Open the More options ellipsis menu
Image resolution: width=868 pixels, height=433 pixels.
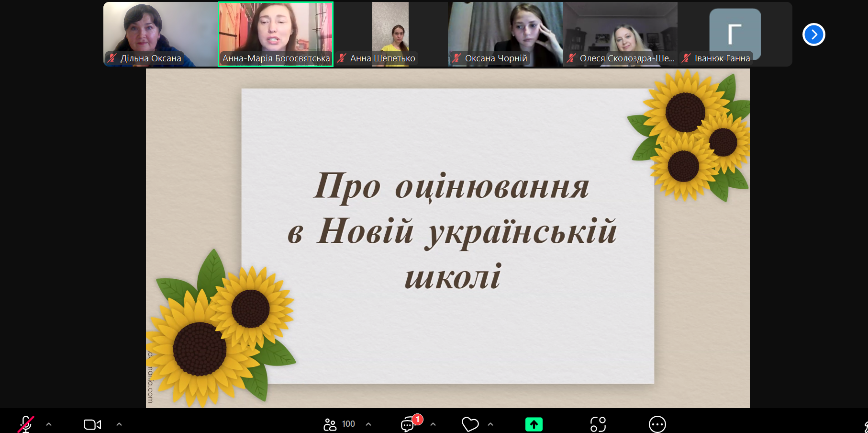pos(657,424)
